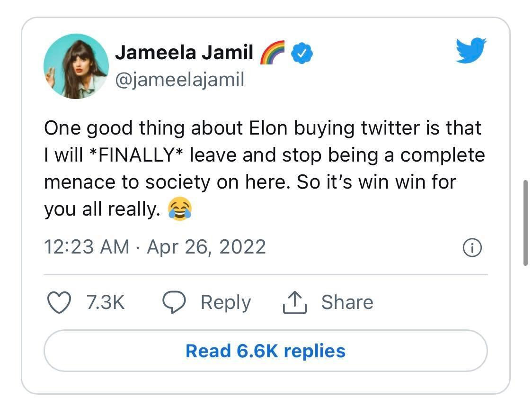532x408 pixels.
Task: Click the Reply label text
Action: [x=226, y=302]
